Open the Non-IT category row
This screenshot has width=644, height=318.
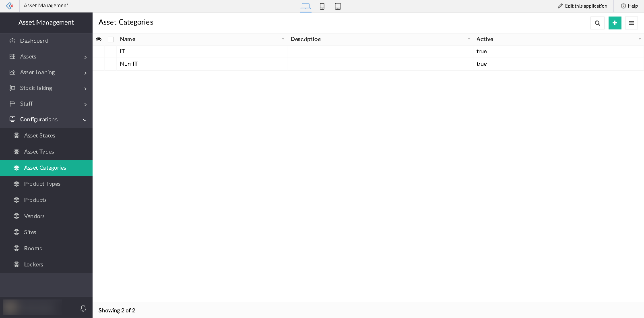click(x=129, y=64)
